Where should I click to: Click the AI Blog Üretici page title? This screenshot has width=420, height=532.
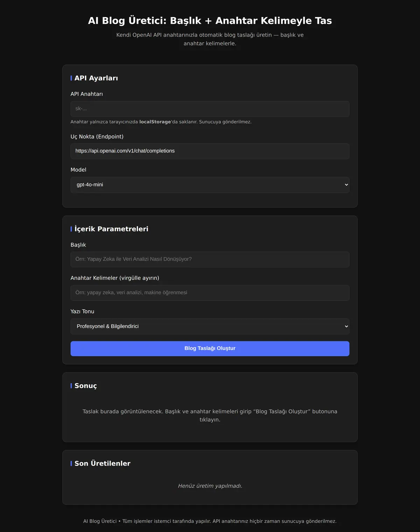click(x=210, y=21)
